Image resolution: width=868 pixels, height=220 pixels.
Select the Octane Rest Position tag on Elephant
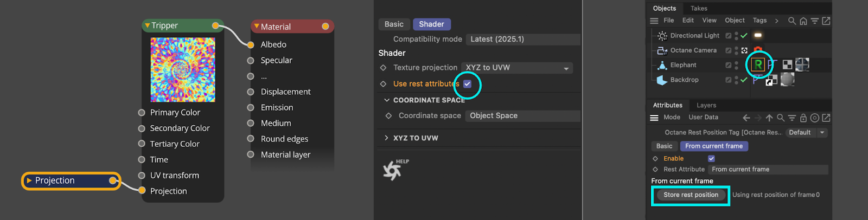coord(758,65)
